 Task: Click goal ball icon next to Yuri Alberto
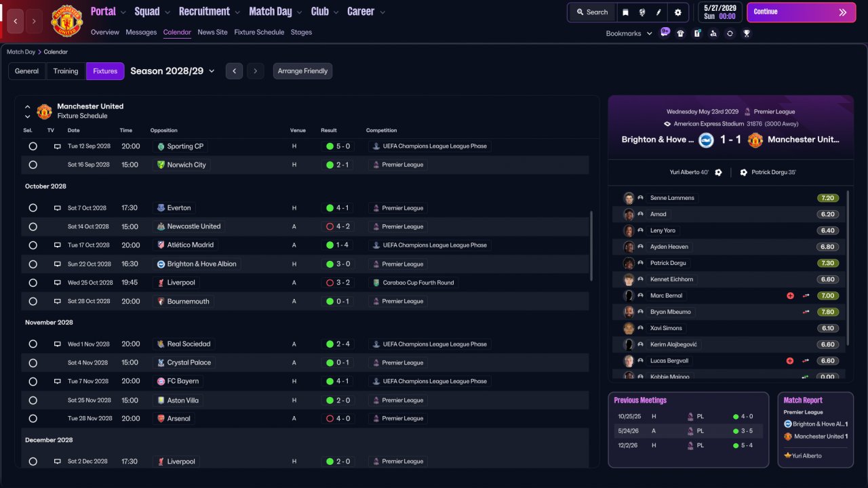(718, 172)
